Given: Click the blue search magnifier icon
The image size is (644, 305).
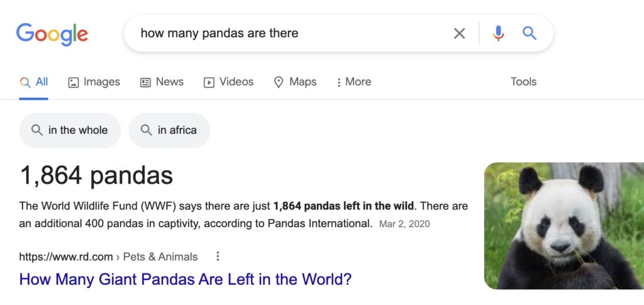Looking at the screenshot, I should (530, 33).
